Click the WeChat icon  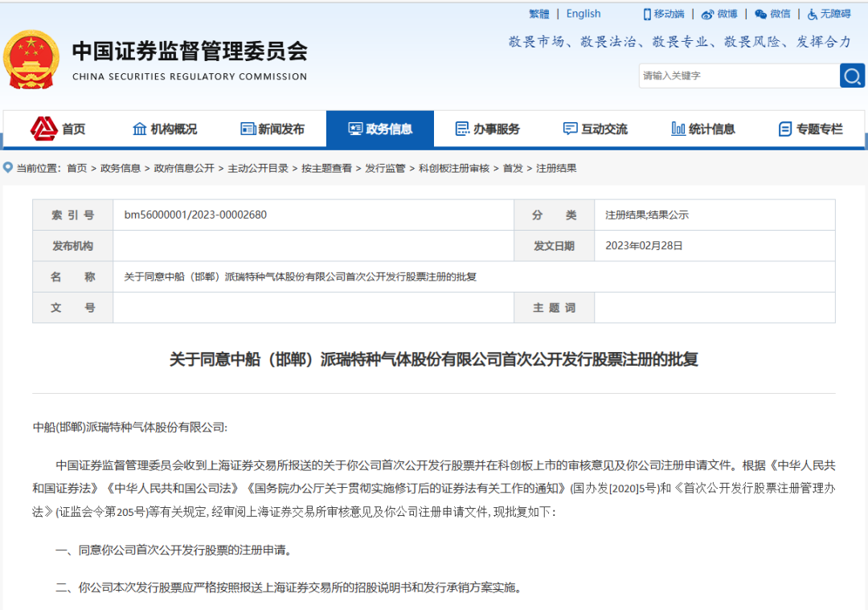pyautogui.click(x=760, y=14)
